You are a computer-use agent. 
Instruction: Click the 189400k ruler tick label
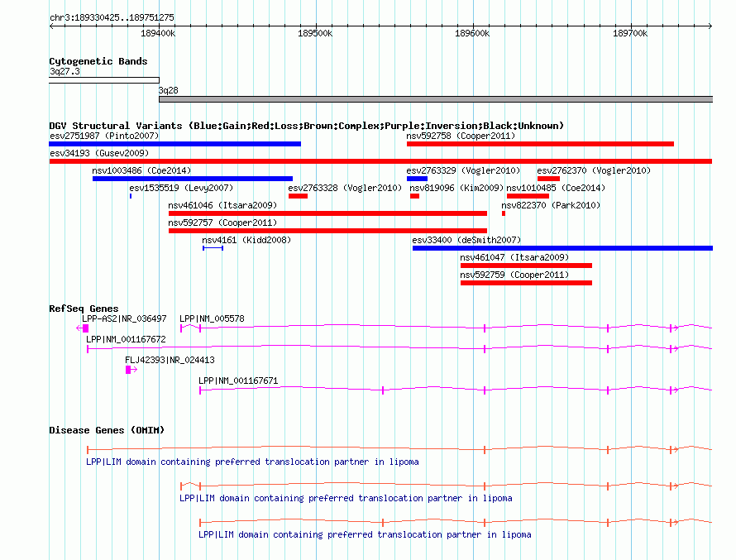pyautogui.click(x=158, y=33)
